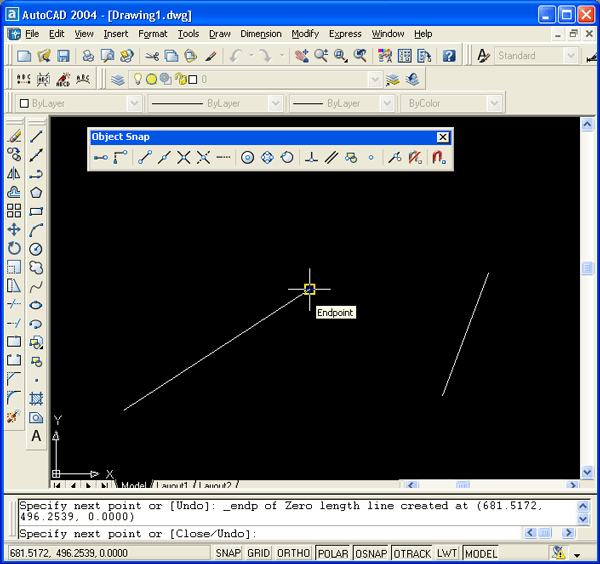Pick Snap to Perpendicular icon
This screenshot has height=564, width=600.
[311, 157]
